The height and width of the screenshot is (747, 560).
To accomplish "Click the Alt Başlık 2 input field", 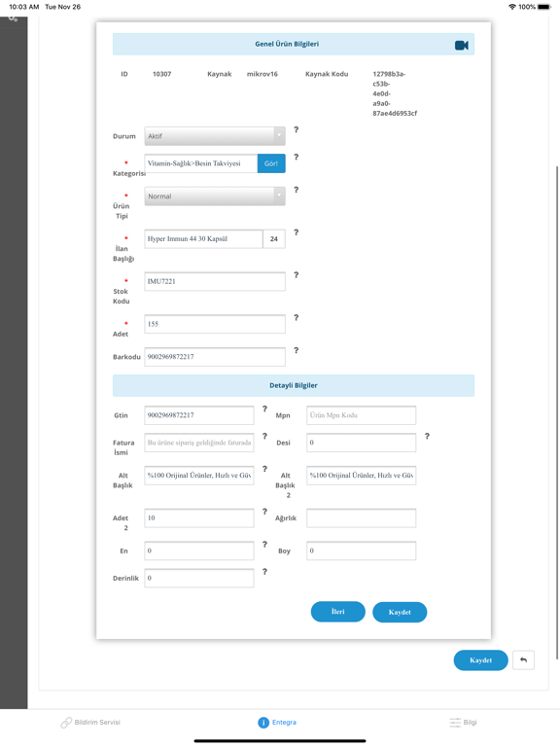I will (362, 476).
